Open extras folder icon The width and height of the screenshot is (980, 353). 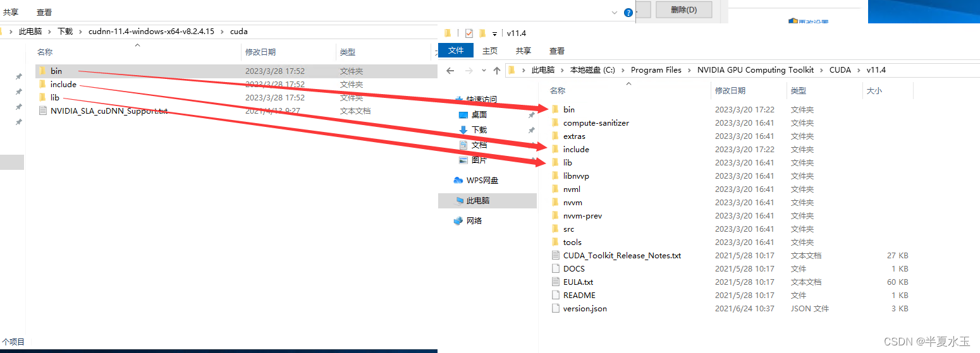tap(555, 136)
